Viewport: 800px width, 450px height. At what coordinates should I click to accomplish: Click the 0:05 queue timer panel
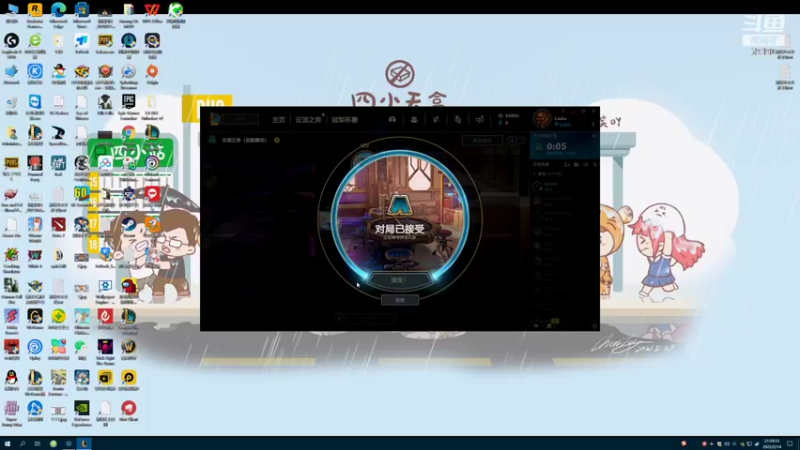(565, 146)
